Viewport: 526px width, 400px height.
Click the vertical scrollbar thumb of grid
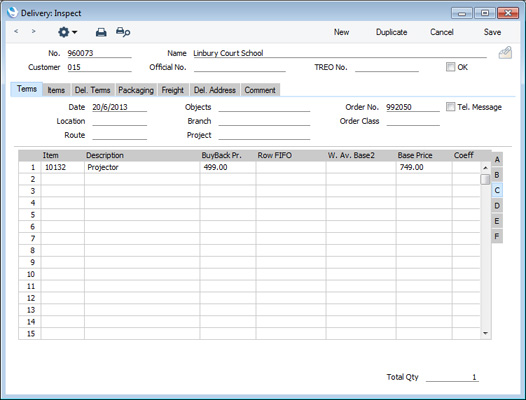[x=485, y=179]
